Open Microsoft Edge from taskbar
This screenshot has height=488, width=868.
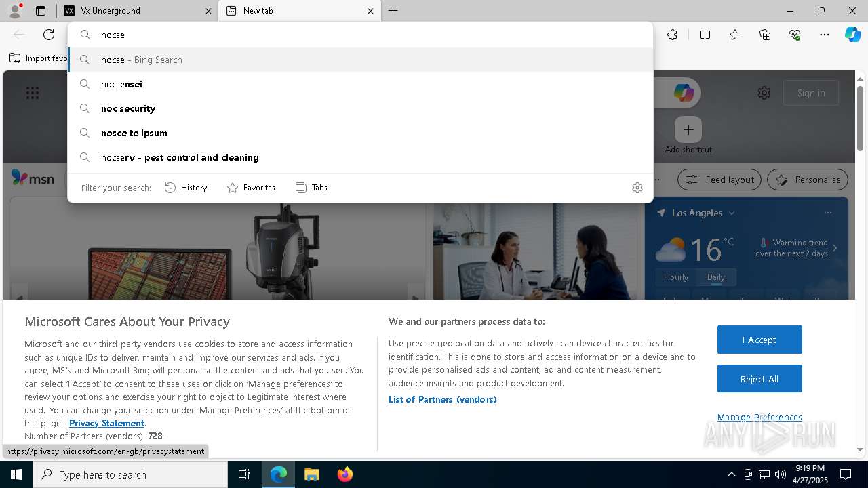279,474
